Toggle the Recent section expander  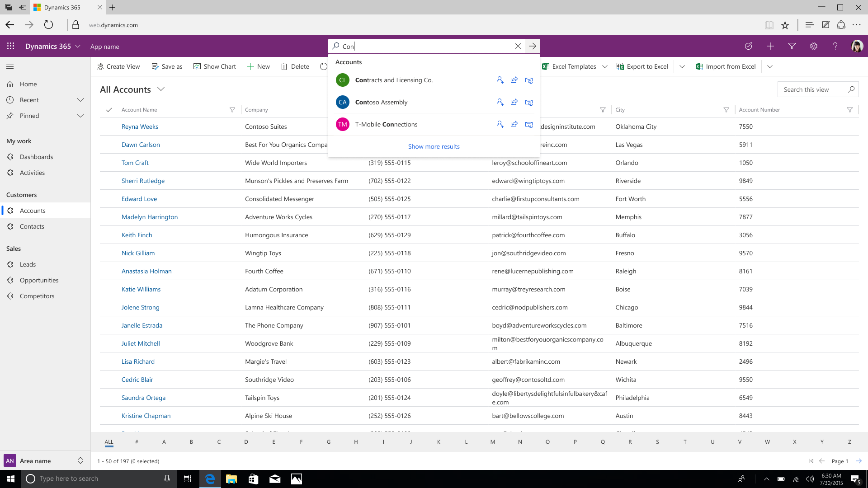[x=81, y=99]
